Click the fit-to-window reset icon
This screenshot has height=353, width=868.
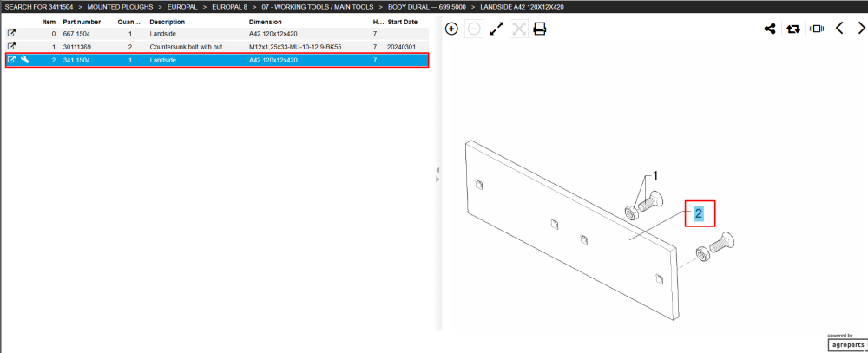click(519, 29)
